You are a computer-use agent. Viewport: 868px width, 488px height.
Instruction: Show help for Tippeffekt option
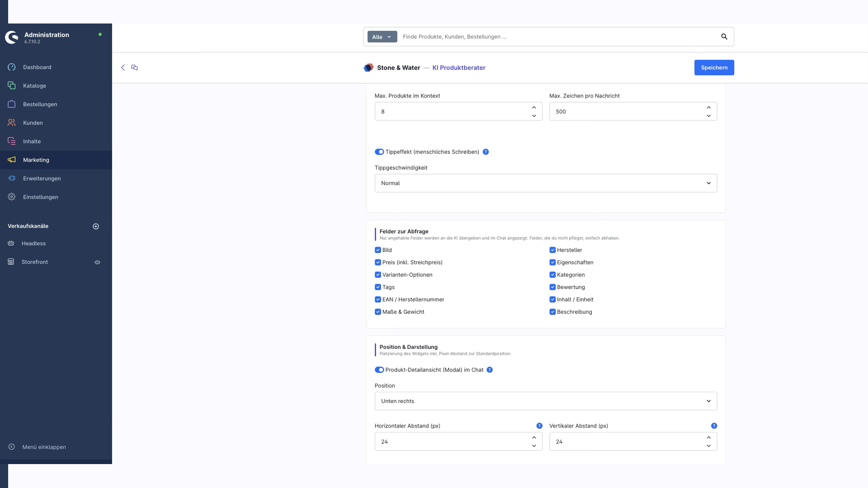click(486, 152)
